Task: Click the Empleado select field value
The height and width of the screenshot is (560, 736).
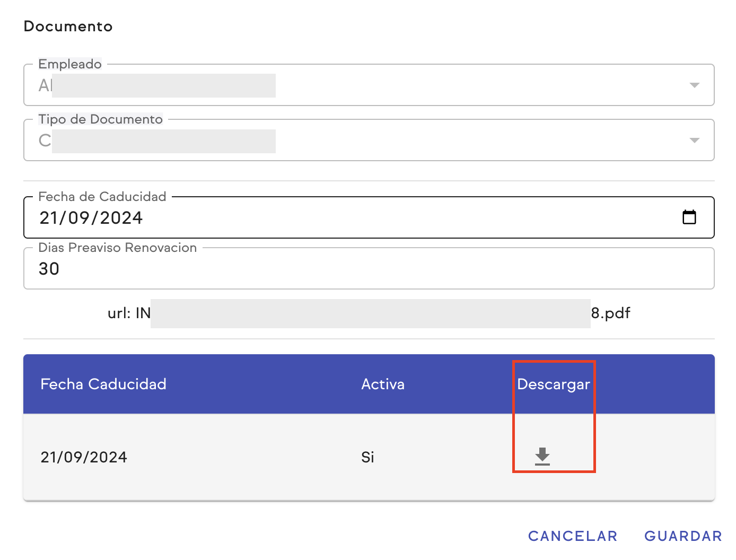Action: coord(159,86)
